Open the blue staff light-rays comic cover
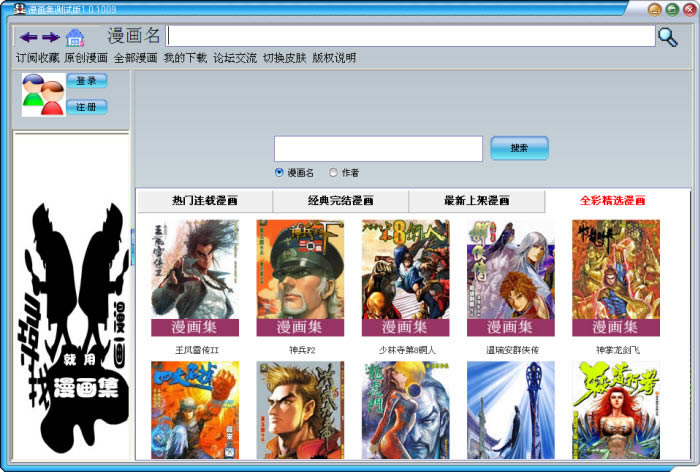 click(511, 410)
